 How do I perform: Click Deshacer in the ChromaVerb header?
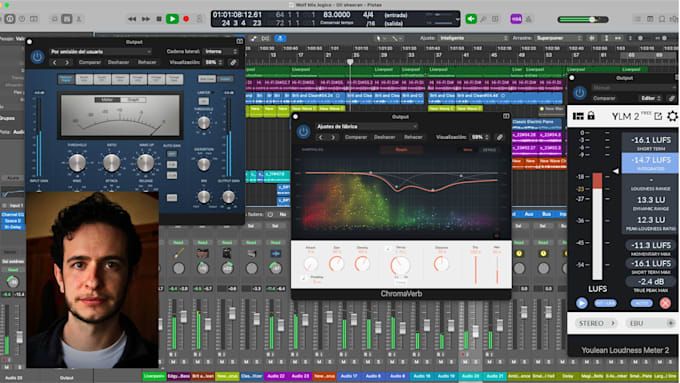(x=384, y=137)
